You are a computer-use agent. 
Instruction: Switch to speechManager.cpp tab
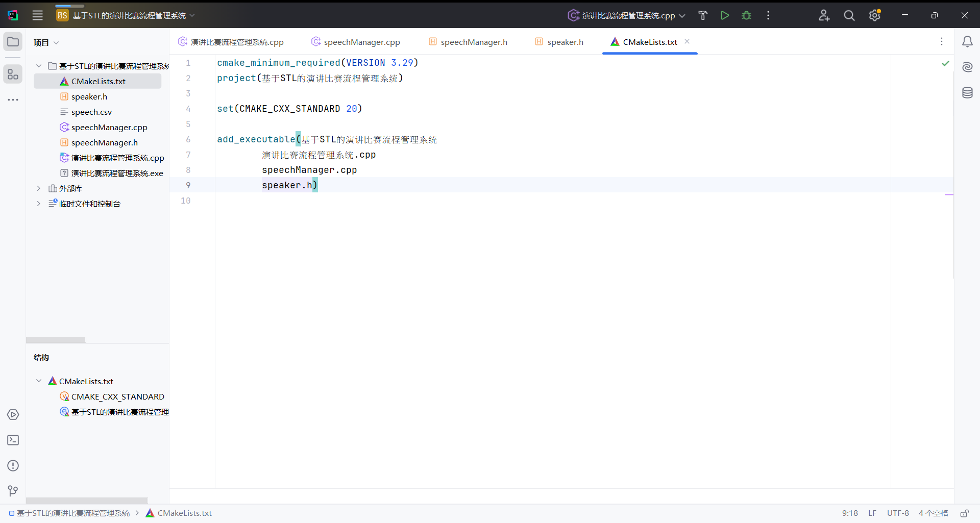point(356,42)
